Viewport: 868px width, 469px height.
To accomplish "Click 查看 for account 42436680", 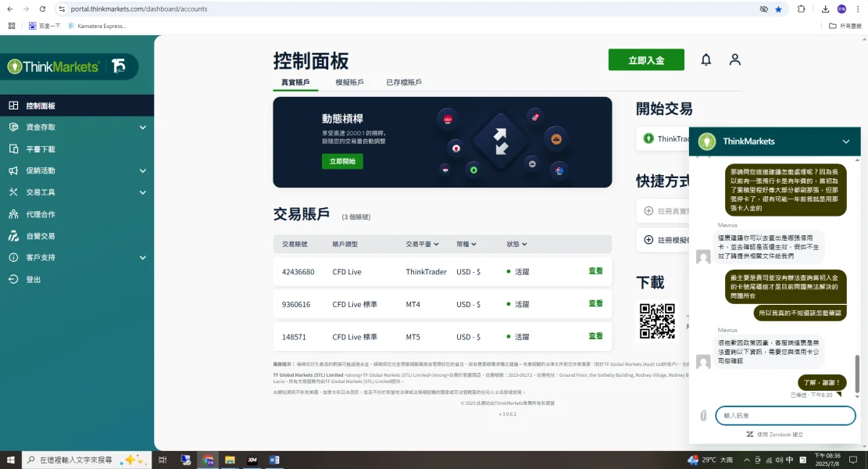I will (595, 270).
